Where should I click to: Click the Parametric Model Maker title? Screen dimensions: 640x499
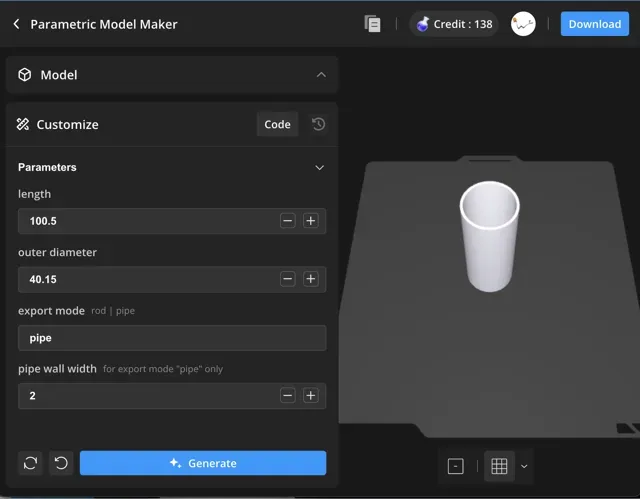(104, 24)
